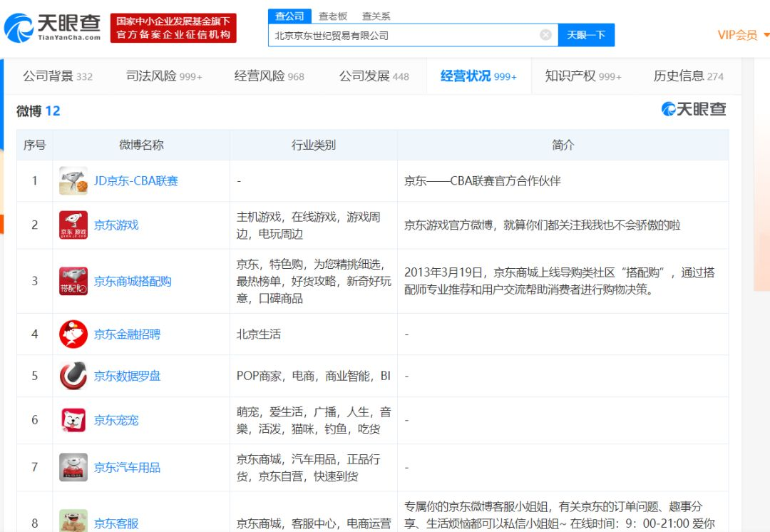The image size is (770, 532).
Task: Click the 京东宠宠 avatar icon
Action: point(73,421)
